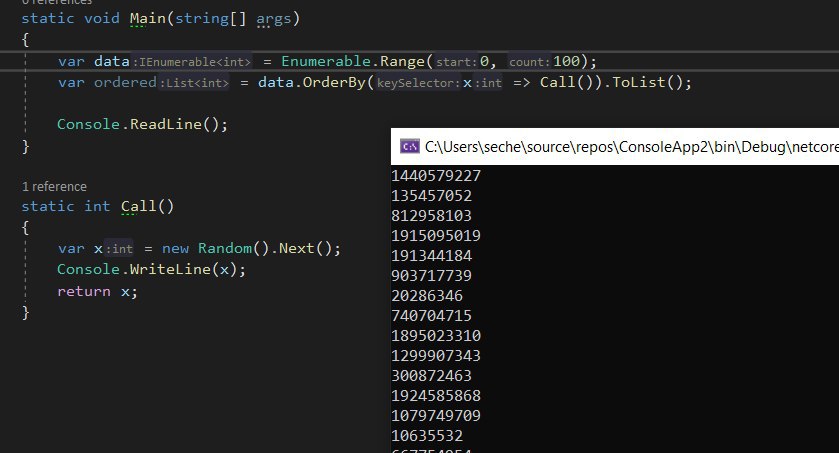Click 'Random' in the Call method

[225, 249]
